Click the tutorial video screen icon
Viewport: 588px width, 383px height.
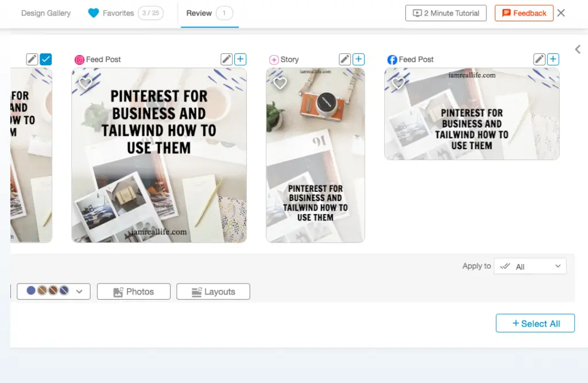coord(417,13)
